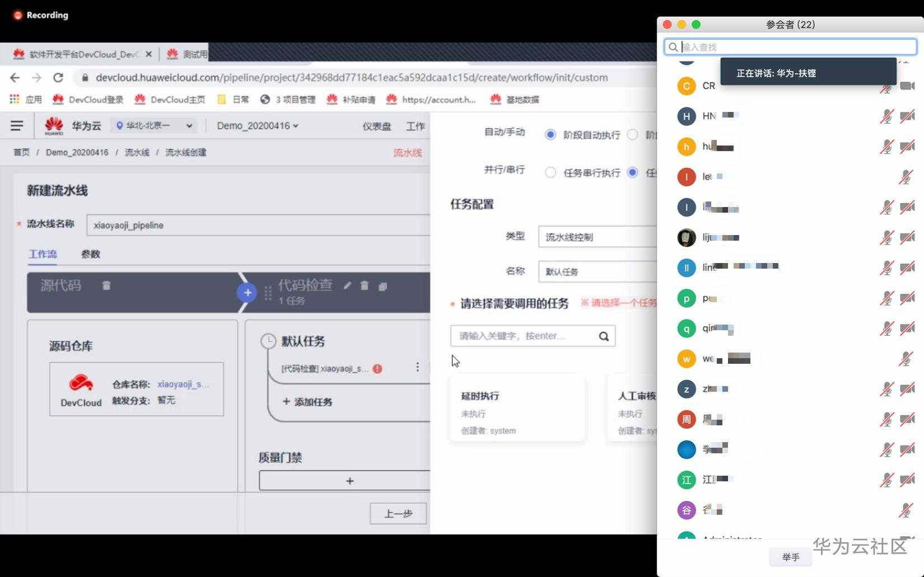Click the muted mic icon in hu's row
The width and height of the screenshot is (924, 577).
coord(886,147)
